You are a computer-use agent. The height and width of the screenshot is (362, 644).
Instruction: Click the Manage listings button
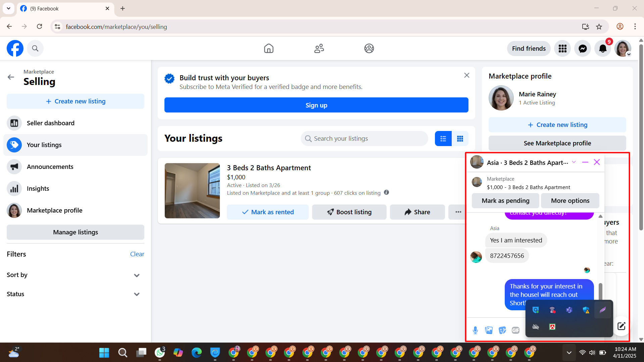76,232
